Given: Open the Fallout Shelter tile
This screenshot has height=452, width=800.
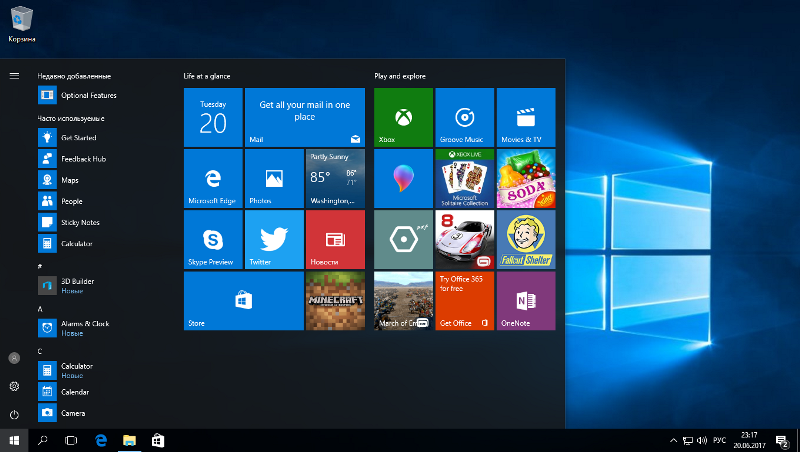Looking at the screenshot, I should tap(526, 240).
